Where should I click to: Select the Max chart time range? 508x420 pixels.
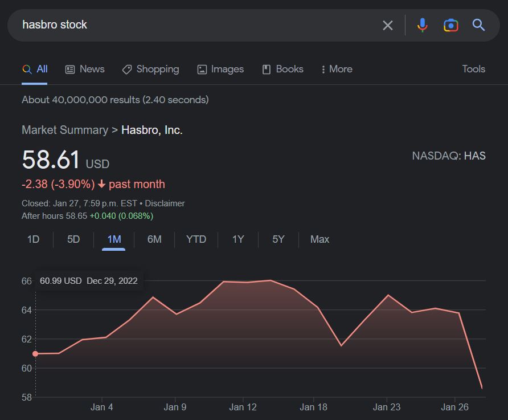pos(319,239)
